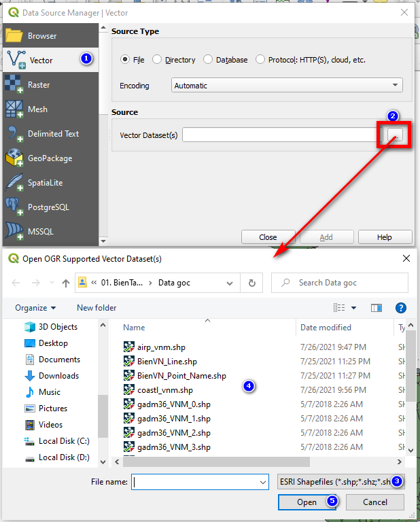Select the Delimited Text tab

coord(50,134)
